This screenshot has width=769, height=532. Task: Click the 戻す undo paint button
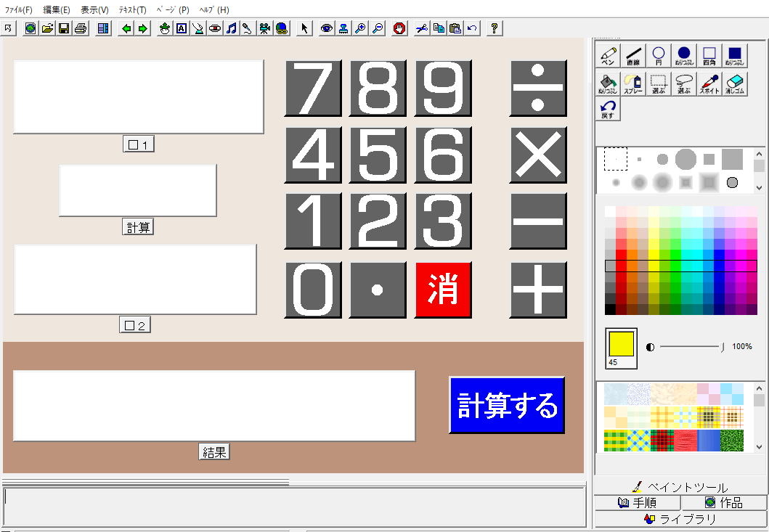608,110
